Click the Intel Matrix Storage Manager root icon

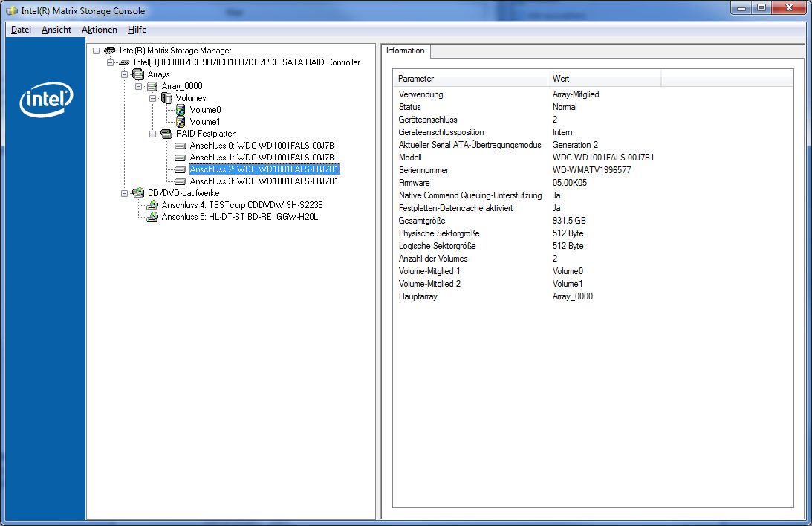110,51
